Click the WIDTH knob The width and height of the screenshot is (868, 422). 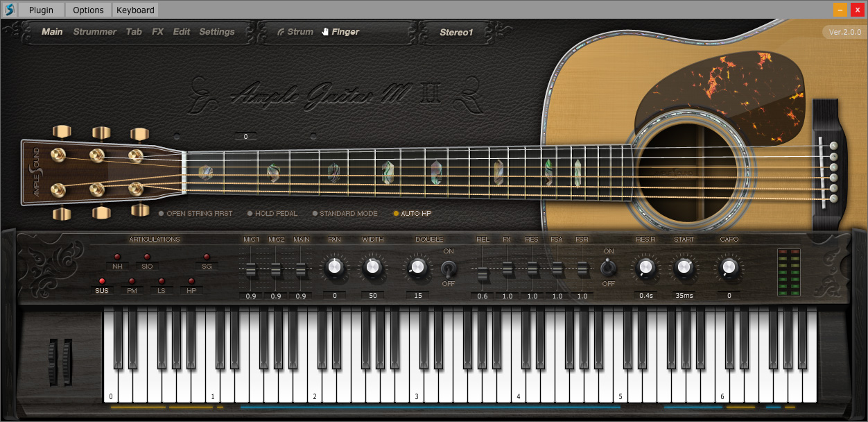tap(372, 267)
